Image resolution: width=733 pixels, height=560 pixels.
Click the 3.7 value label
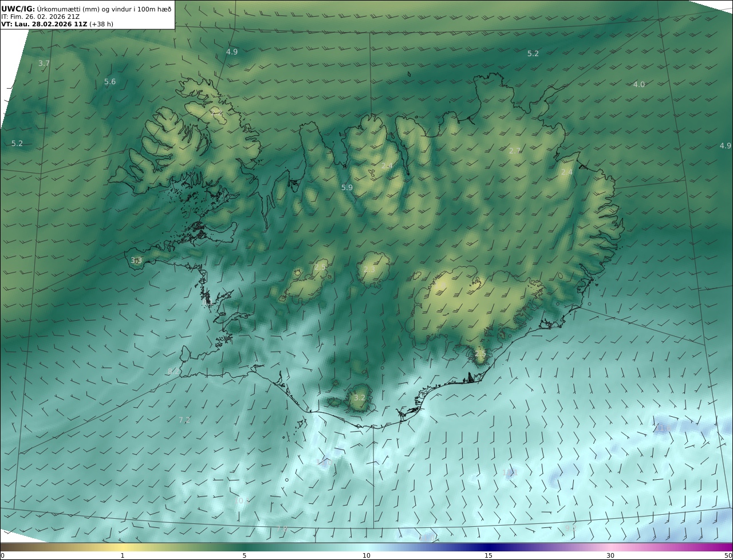pyautogui.click(x=44, y=63)
